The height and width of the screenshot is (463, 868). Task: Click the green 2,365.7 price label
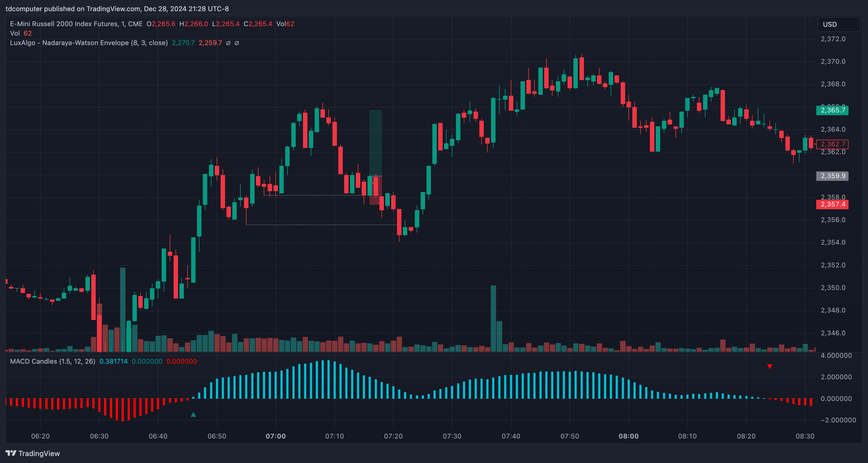click(832, 110)
